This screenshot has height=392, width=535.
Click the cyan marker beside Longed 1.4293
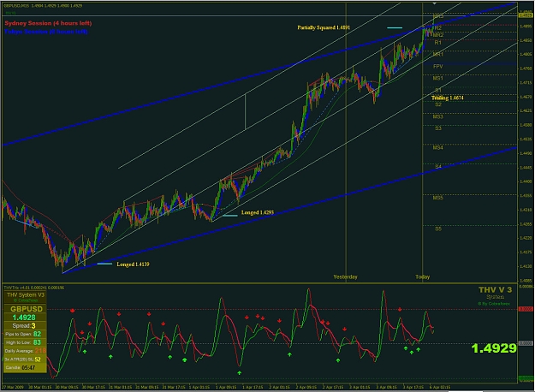point(229,216)
